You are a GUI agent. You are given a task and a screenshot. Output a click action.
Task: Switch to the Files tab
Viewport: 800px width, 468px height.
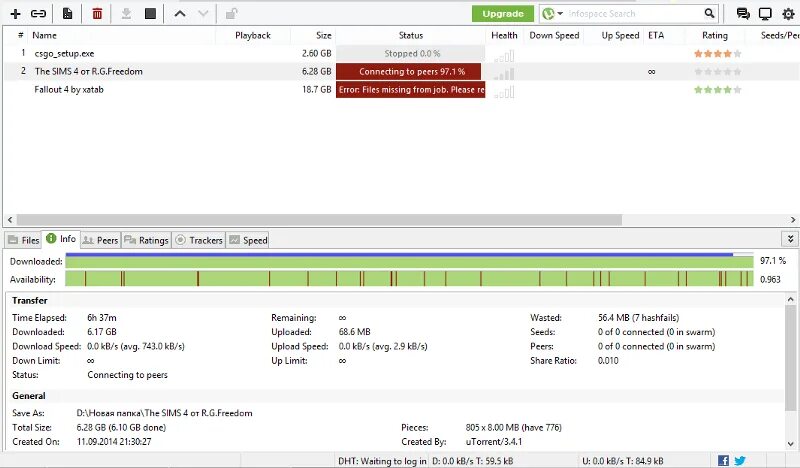tap(24, 240)
